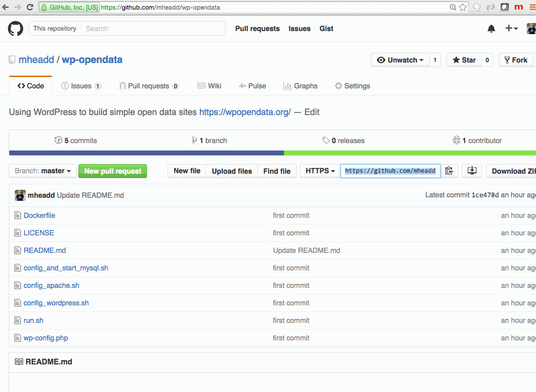
Task: Open the Pulse tab
Action: tap(252, 86)
